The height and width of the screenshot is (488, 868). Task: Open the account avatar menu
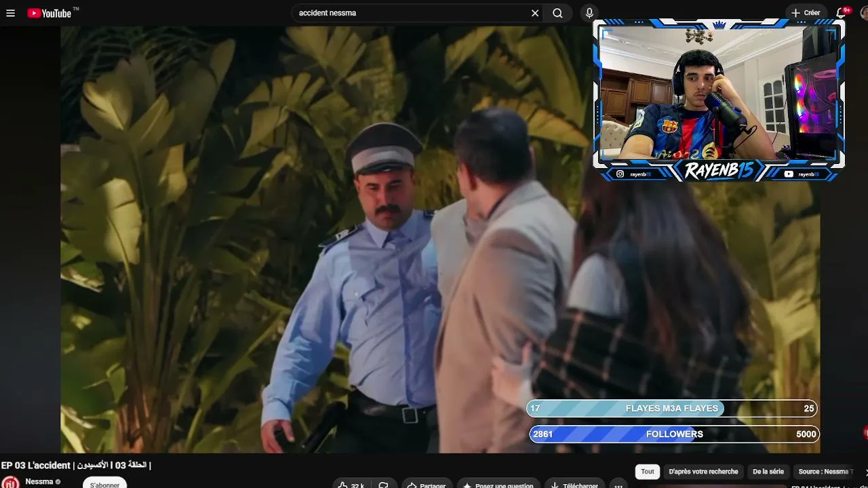click(865, 13)
